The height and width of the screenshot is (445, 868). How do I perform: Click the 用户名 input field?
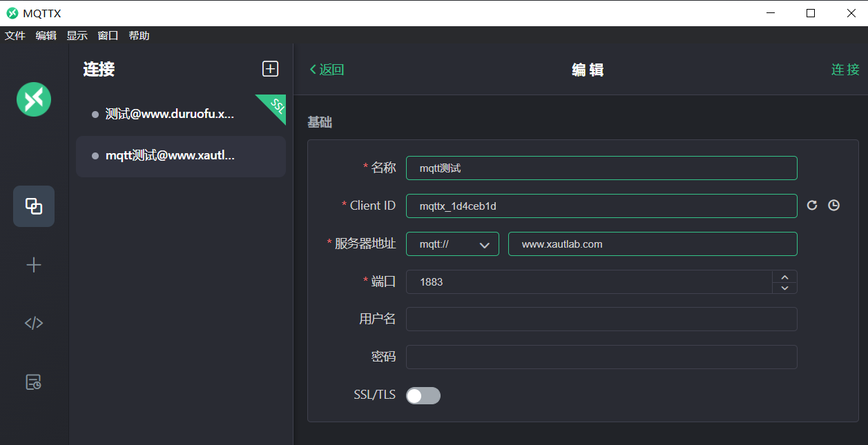(601, 319)
